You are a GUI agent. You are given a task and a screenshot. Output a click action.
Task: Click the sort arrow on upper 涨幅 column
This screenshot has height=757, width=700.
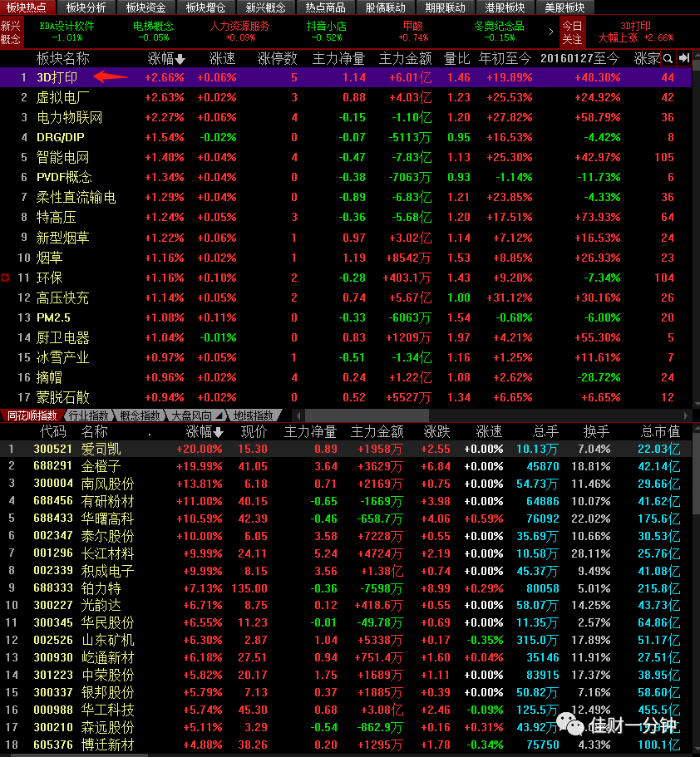[x=180, y=59]
